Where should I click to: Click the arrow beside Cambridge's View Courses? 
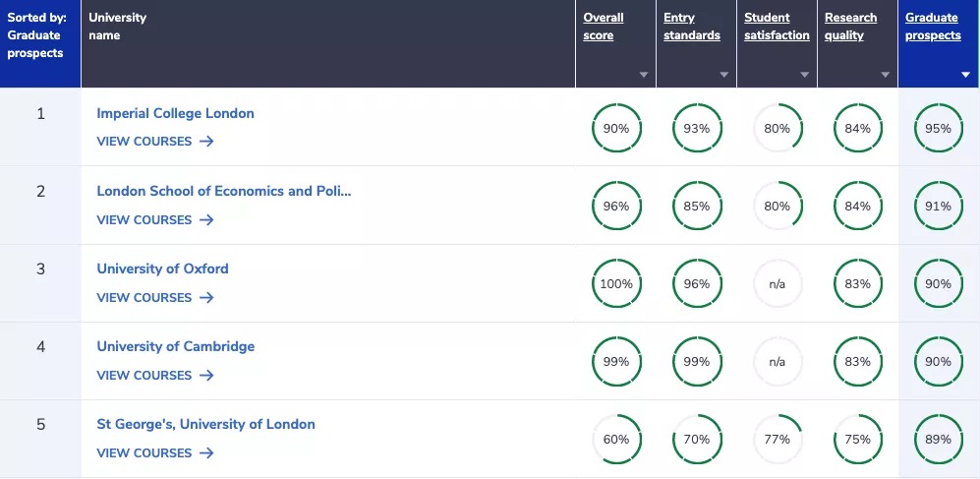click(206, 375)
